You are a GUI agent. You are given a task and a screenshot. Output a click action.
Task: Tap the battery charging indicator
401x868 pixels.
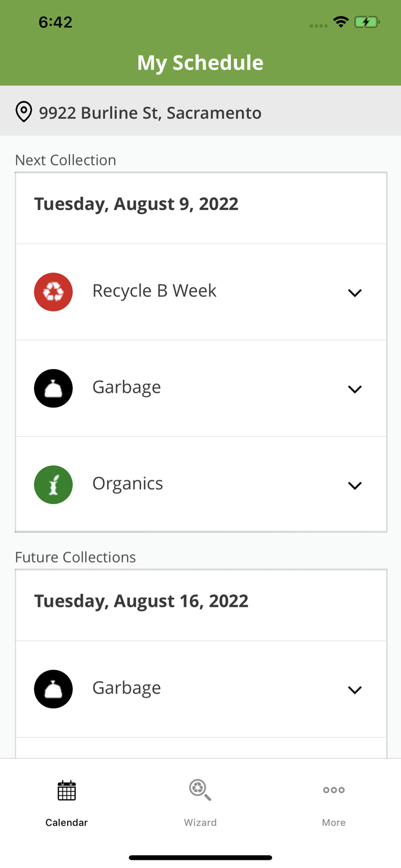(x=367, y=21)
